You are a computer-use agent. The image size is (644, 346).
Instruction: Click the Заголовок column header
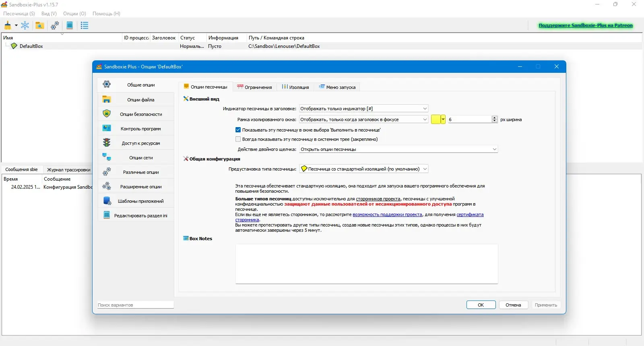click(164, 38)
